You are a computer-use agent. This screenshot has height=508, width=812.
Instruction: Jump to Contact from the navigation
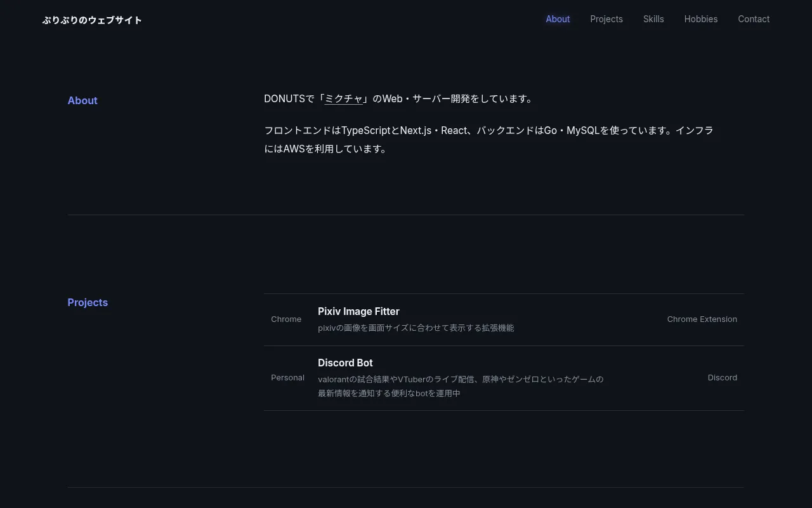(x=754, y=19)
